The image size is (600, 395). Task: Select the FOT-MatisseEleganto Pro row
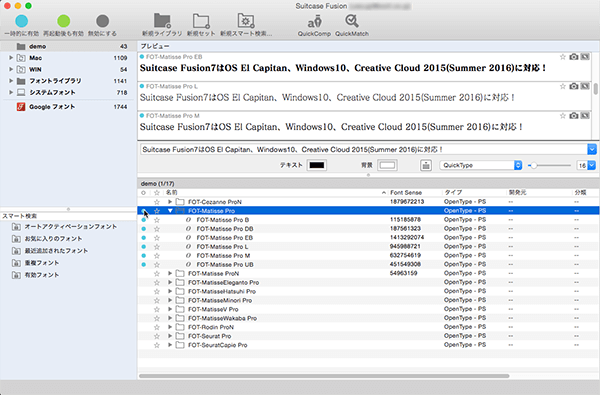click(x=368, y=282)
